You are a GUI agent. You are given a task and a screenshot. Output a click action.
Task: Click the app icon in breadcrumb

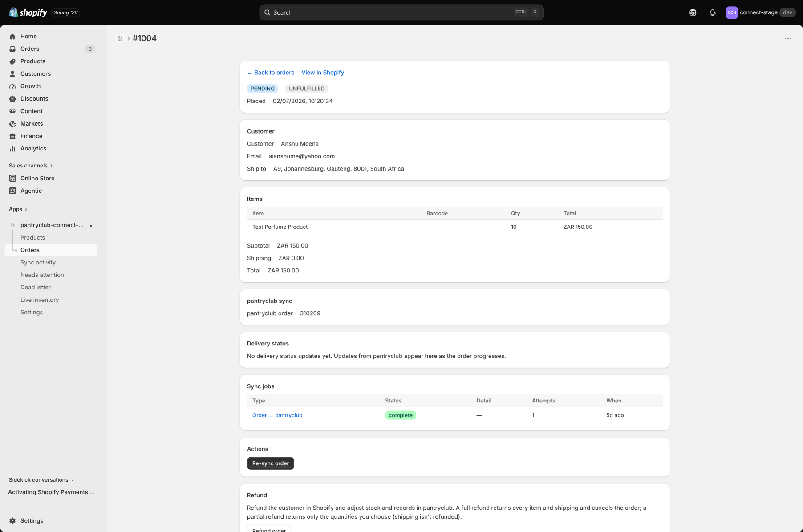click(x=120, y=38)
